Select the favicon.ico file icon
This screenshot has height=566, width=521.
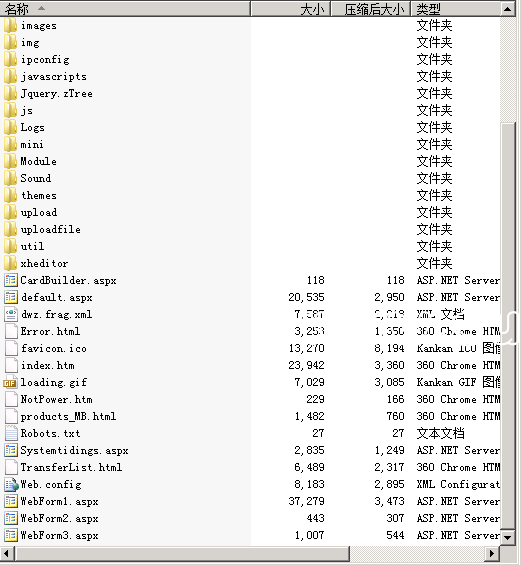coord(11,349)
